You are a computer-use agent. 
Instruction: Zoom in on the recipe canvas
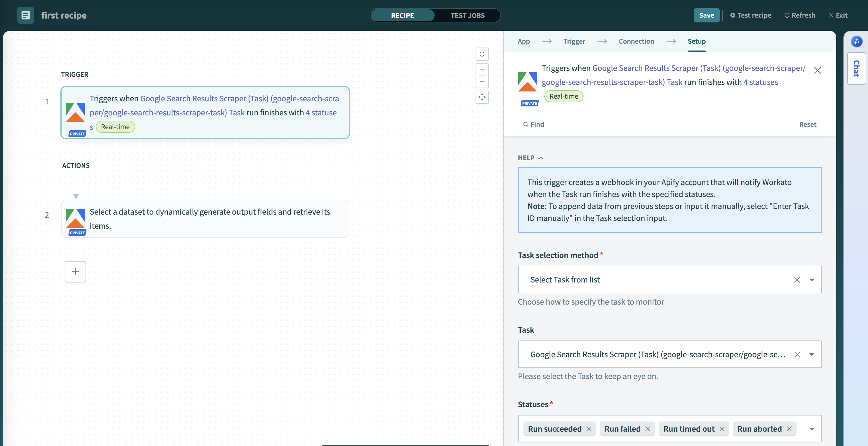click(x=482, y=70)
